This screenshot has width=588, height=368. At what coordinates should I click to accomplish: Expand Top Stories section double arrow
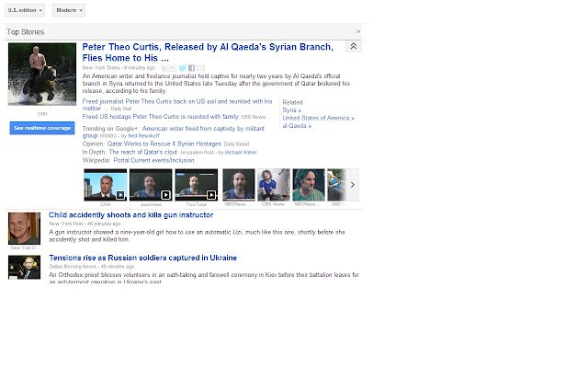coord(358,32)
